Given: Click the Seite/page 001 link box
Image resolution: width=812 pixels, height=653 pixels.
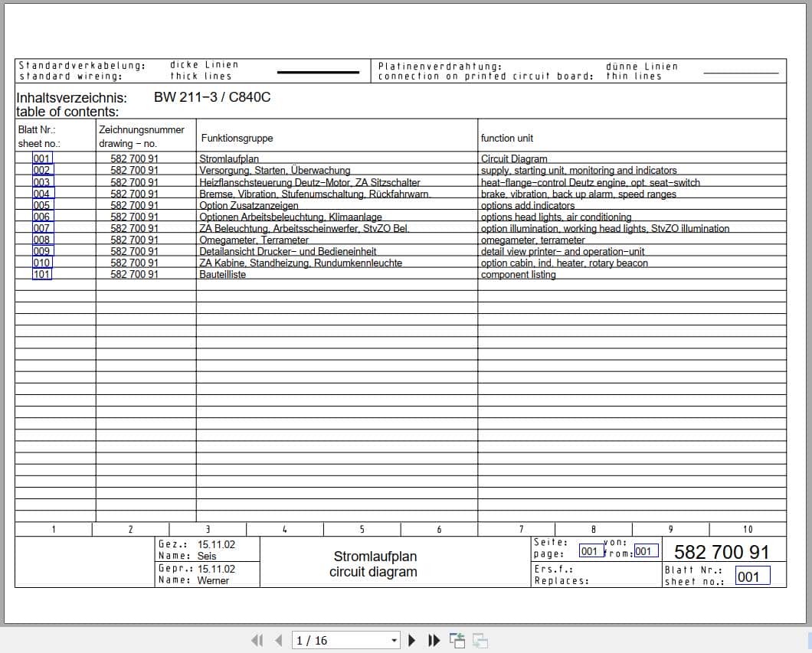Looking at the screenshot, I should pyautogui.click(x=591, y=551).
